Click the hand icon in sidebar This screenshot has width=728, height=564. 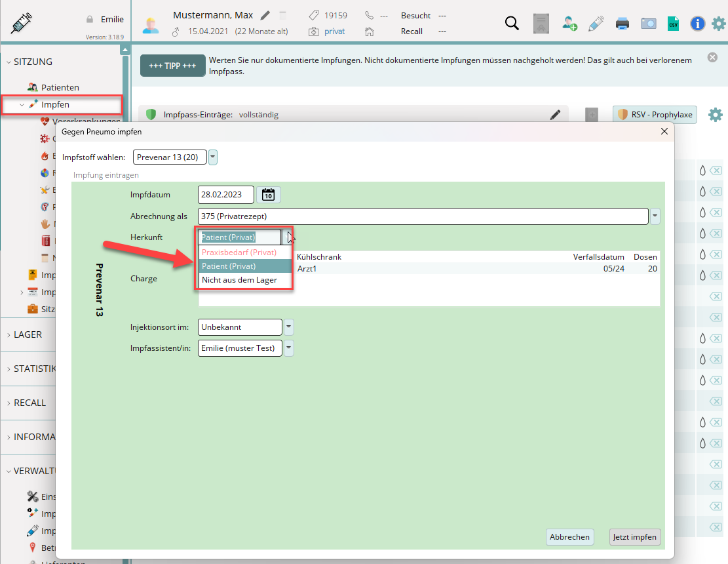click(45, 224)
